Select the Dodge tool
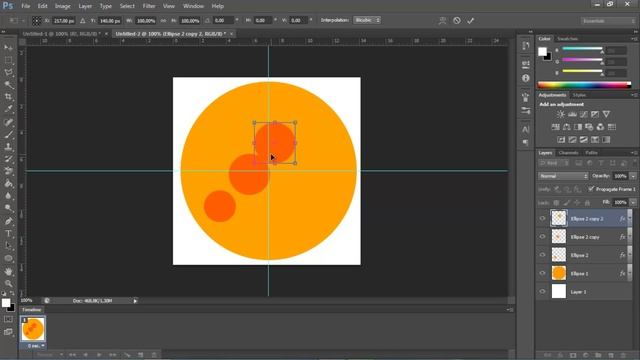Screen dimensions: 640x360 pyautogui.click(x=8, y=209)
